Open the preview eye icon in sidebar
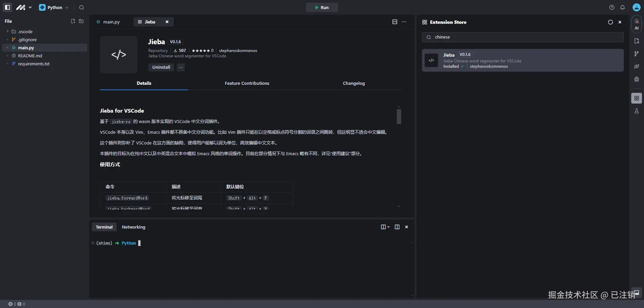The image size is (644, 308). point(637,66)
